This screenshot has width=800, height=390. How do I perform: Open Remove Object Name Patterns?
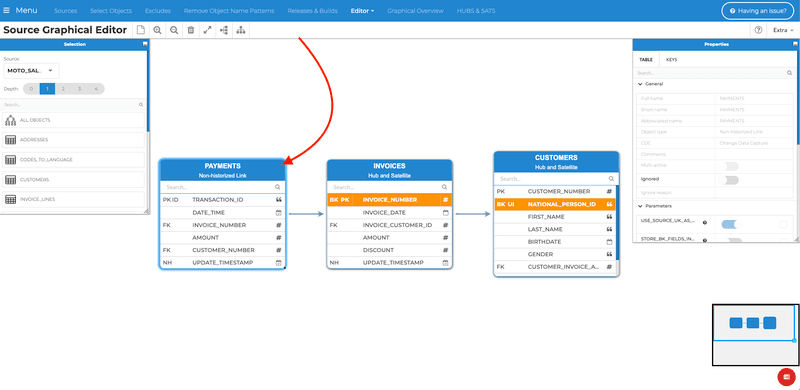(x=229, y=11)
